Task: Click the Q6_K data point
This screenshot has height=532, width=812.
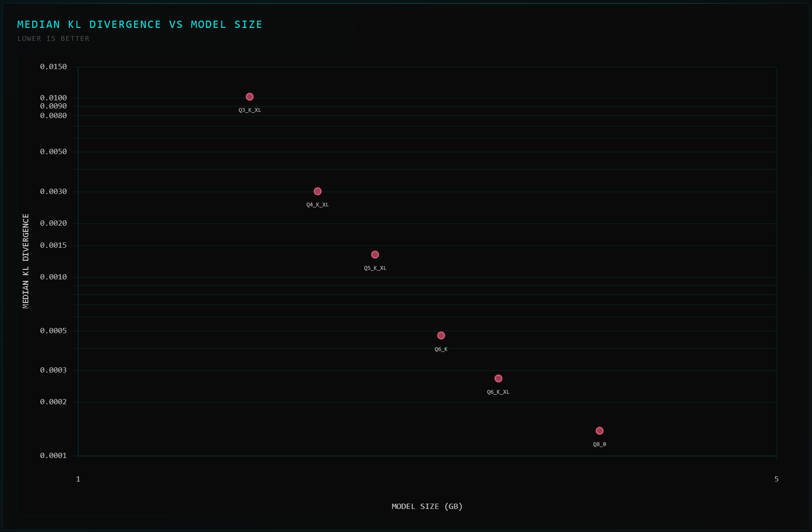Action: pos(441,336)
